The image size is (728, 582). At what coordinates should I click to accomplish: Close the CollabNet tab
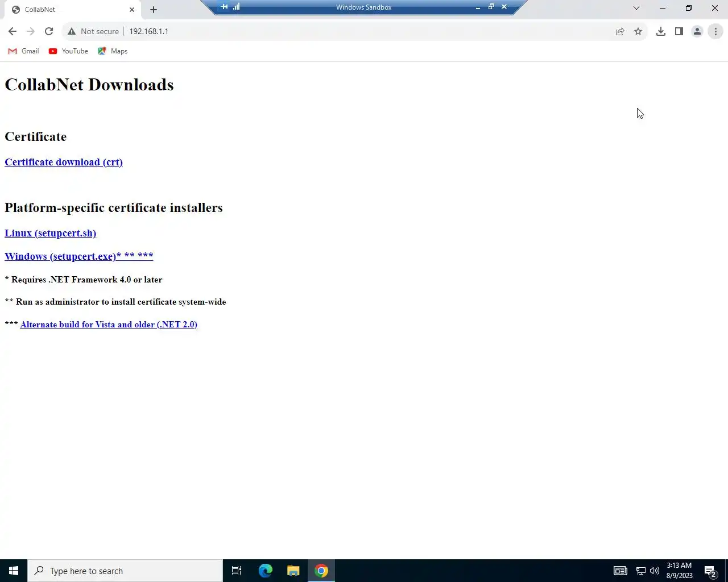(x=132, y=10)
